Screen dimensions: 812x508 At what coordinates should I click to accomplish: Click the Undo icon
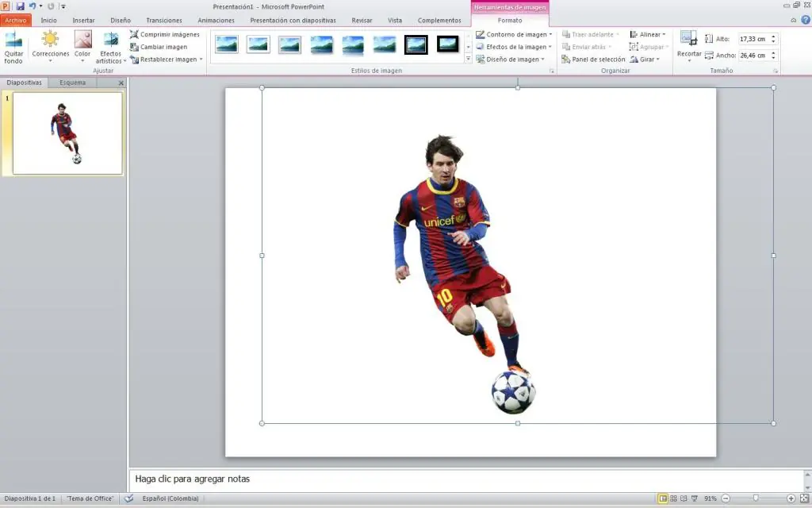click(x=33, y=6)
